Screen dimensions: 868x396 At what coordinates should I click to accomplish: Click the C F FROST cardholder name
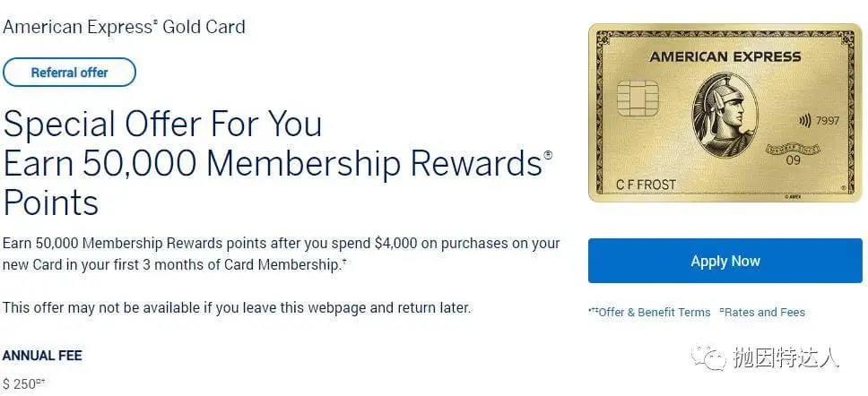tap(646, 185)
